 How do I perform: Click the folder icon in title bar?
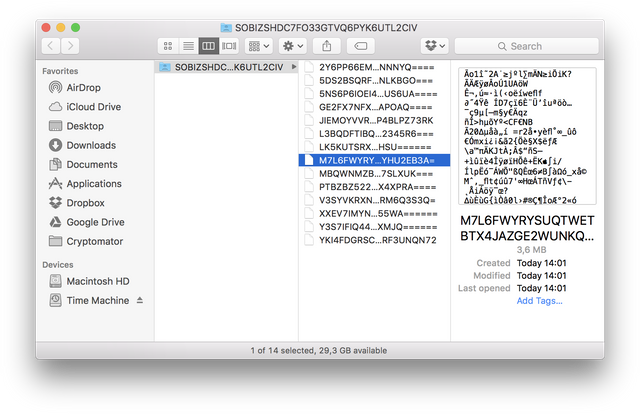click(x=226, y=28)
